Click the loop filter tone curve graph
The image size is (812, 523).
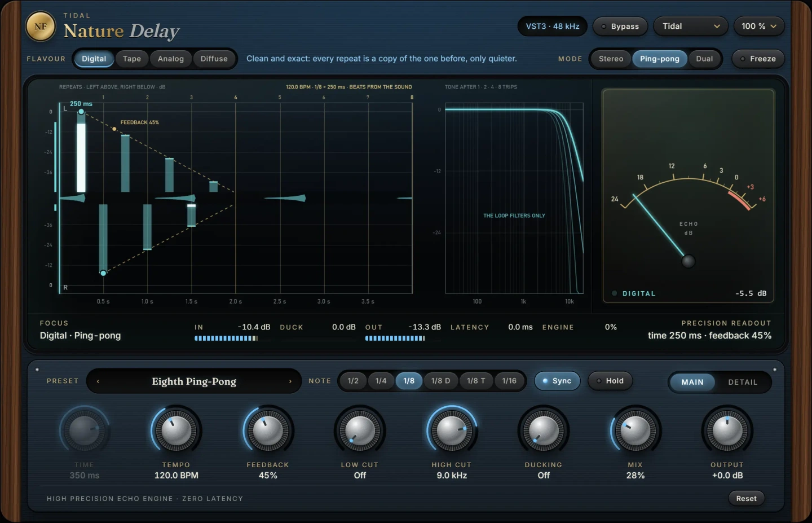pyautogui.click(x=514, y=198)
